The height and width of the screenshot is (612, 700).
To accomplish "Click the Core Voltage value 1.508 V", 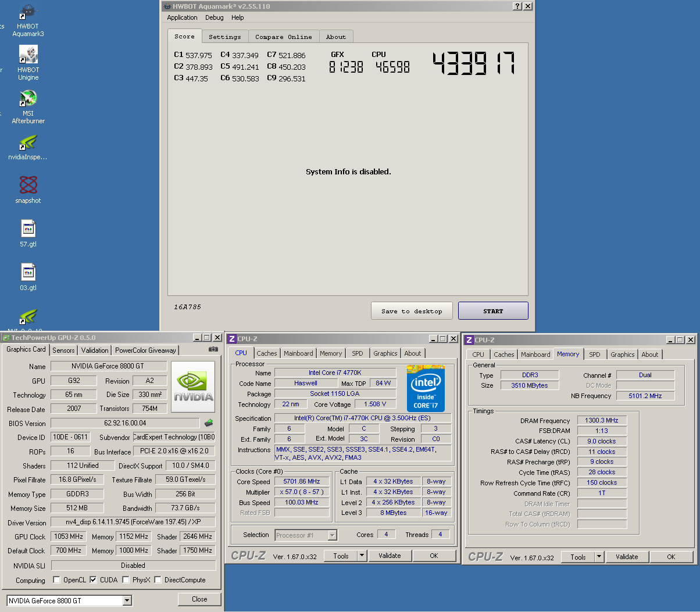I will coord(375,405).
